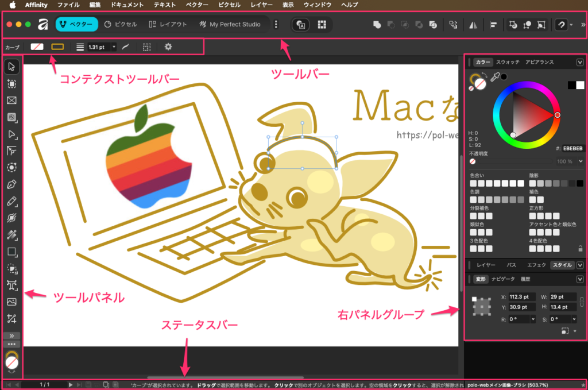Screen dimensions: 588x390
Task: Pick the eyedropper color picker icon
Action: click(x=494, y=78)
